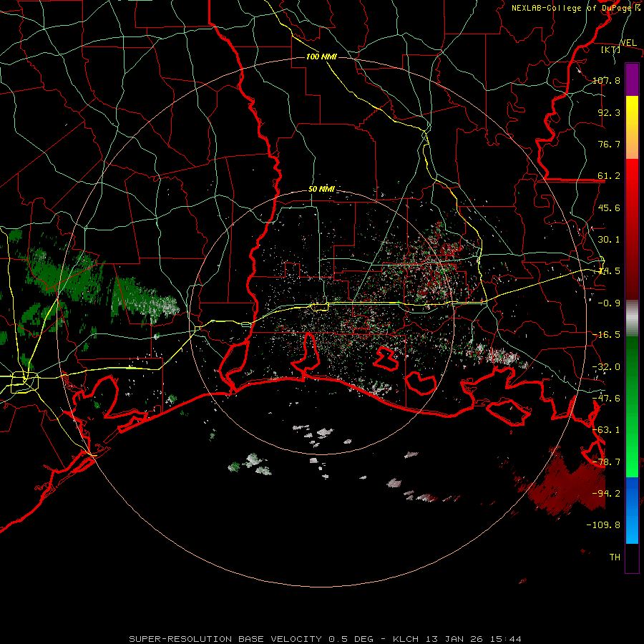This screenshot has width=644, height=644.
Task: Select the -78.7 velocity scale value
Action: point(606,462)
